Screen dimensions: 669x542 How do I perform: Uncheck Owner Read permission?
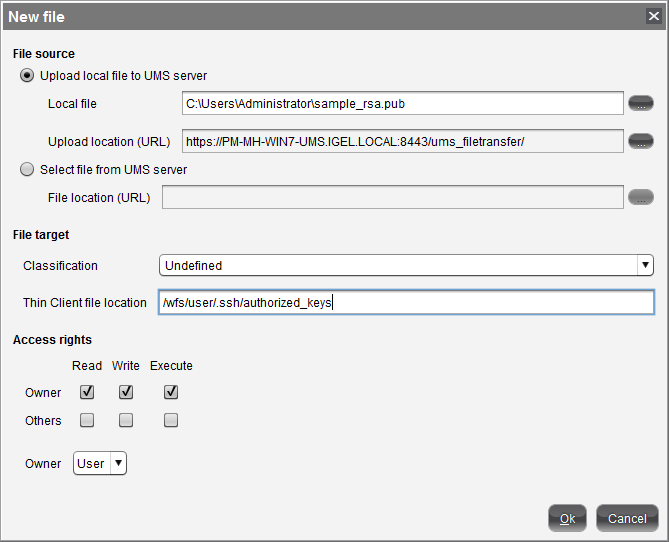87,392
